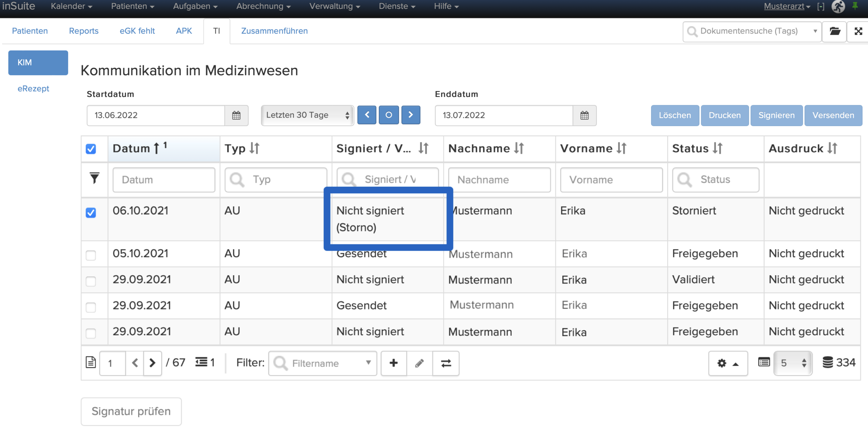Add a new filter with plus button
This screenshot has height=433, width=868.
(x=393, y=363)
